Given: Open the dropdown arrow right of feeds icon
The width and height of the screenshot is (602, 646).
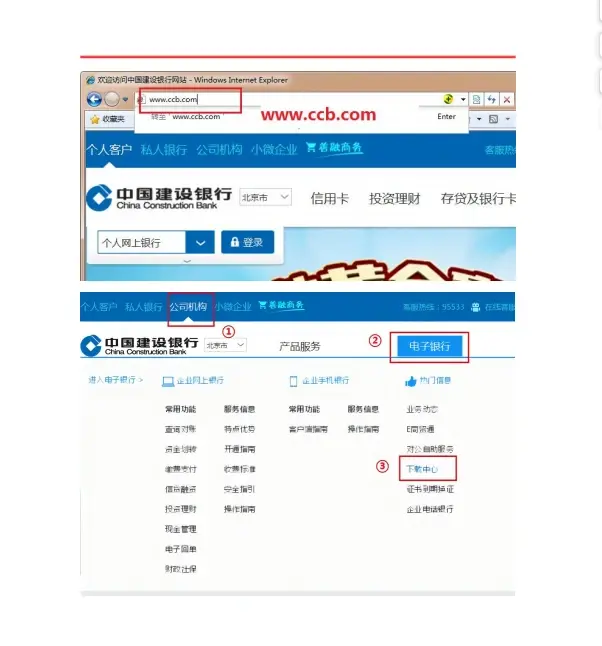Looking at the screenshot, I should [508, 119].
